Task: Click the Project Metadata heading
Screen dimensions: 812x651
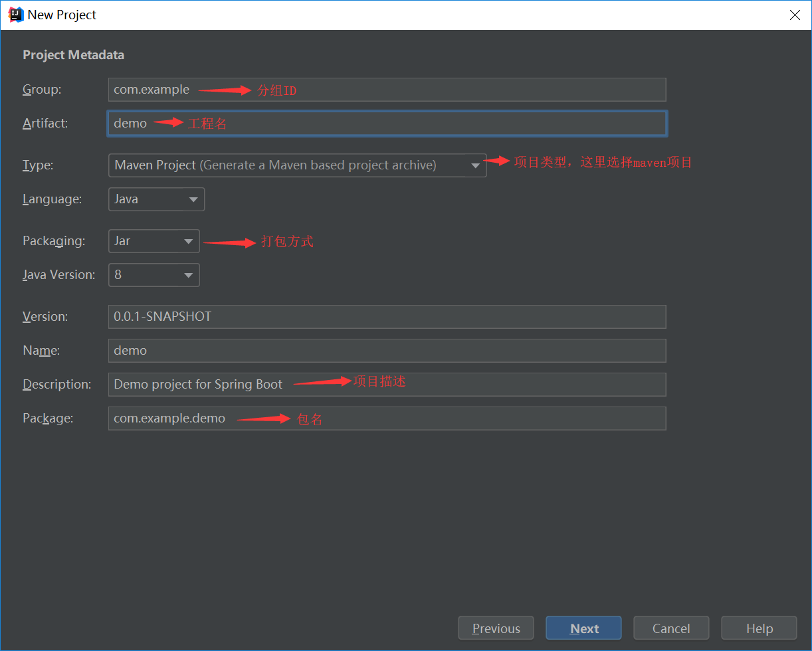Action: pos(73,55)
